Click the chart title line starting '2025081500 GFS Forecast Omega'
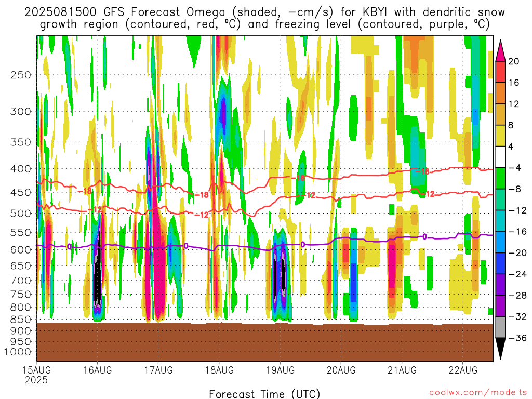 coord(264,12)
